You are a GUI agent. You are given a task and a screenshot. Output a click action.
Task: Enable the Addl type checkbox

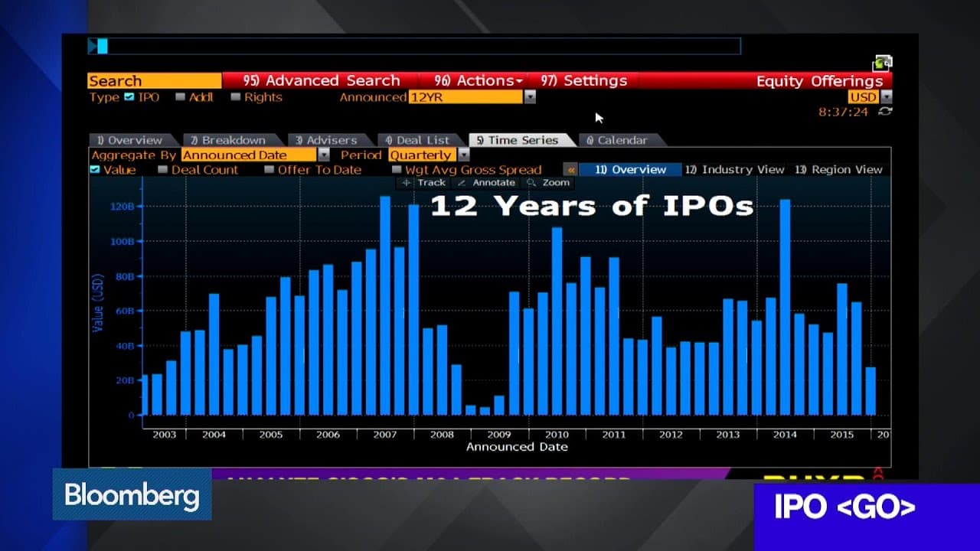tap(180, 97)
